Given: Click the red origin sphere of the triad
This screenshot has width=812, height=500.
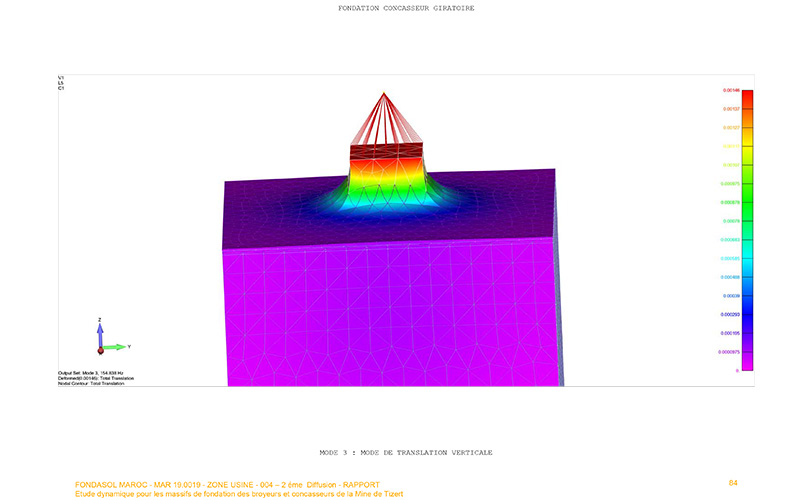Looking at the screenshot, I should click(100, 351).
